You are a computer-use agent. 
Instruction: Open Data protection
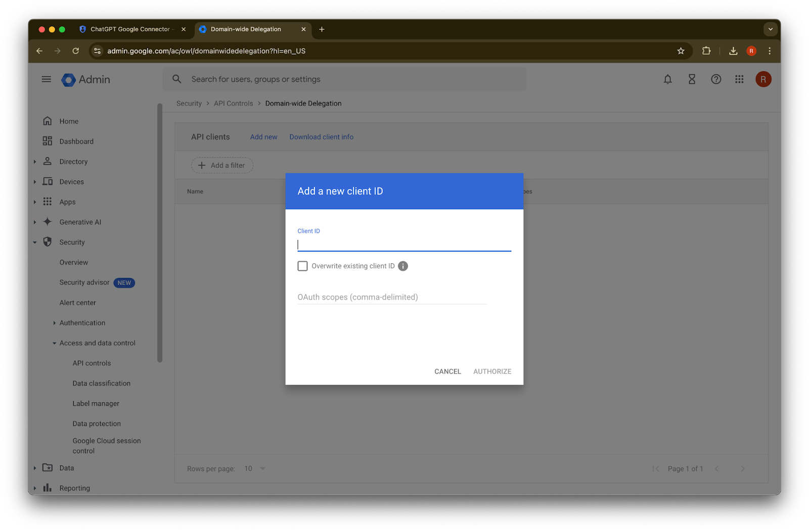point(97,424)
